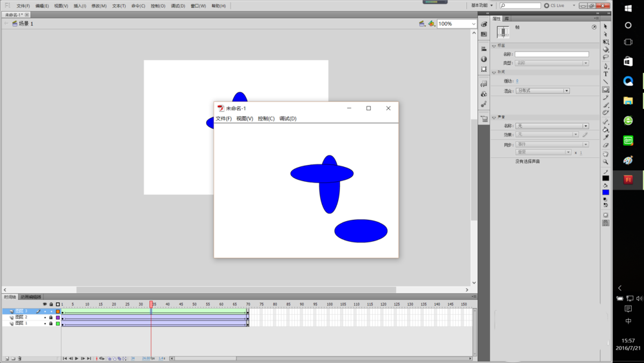
Task: Select the Pencil tool
Action: tap(605, 97)
